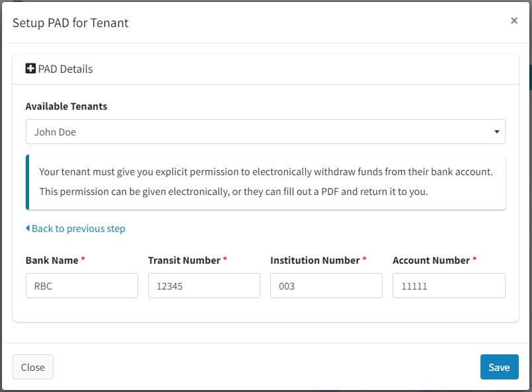
Task: Click into Account Number field with 11111
Action: (x=449, y=286)
